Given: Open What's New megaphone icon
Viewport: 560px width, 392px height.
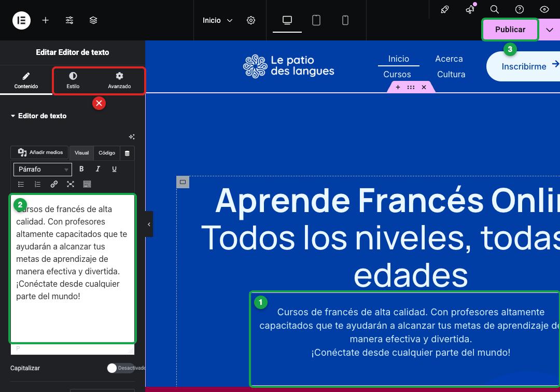Looking at the screenshot, I should (x=470, y=9).
